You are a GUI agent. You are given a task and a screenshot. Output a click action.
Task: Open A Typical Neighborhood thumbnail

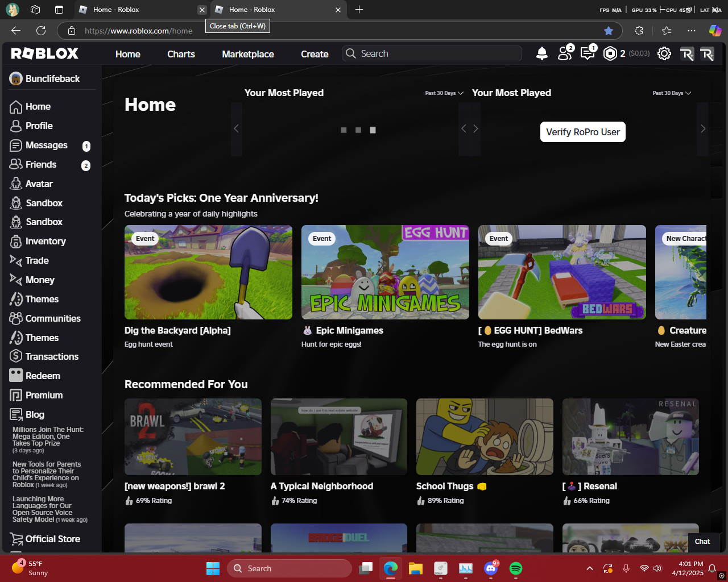pyautogui.click(x=339, y=436)
